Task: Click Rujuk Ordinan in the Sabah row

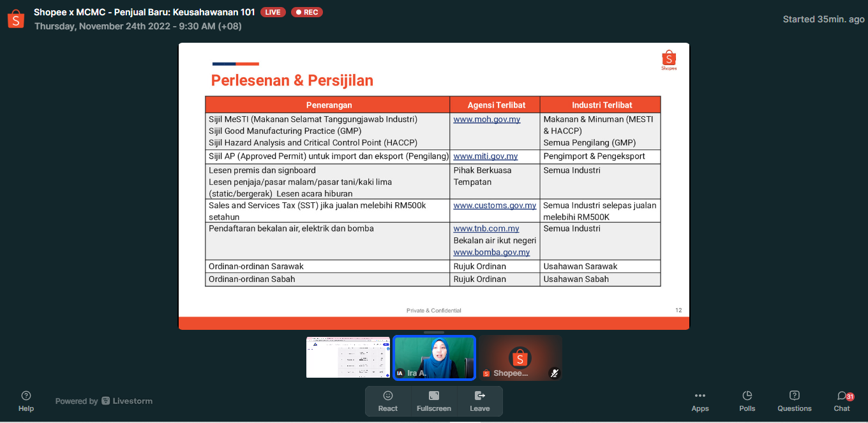Action: 480,279
